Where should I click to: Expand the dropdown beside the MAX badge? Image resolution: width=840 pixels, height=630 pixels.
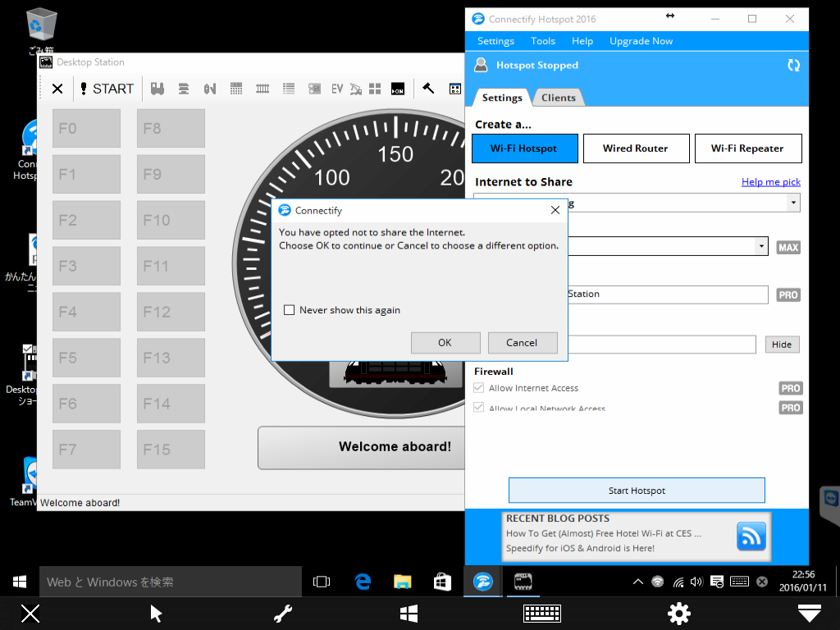[761, 246]
